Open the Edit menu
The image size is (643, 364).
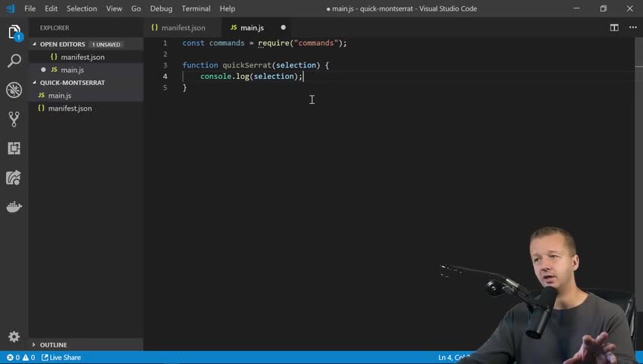tap(52, 8)
